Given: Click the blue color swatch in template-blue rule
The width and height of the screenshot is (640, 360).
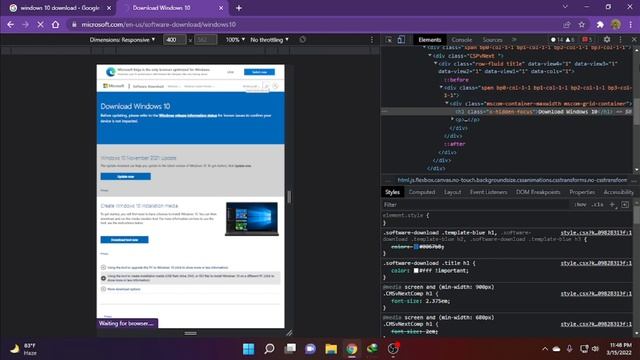Looking at the screenshot, I should pyautogui.click(x=416, y=247).
